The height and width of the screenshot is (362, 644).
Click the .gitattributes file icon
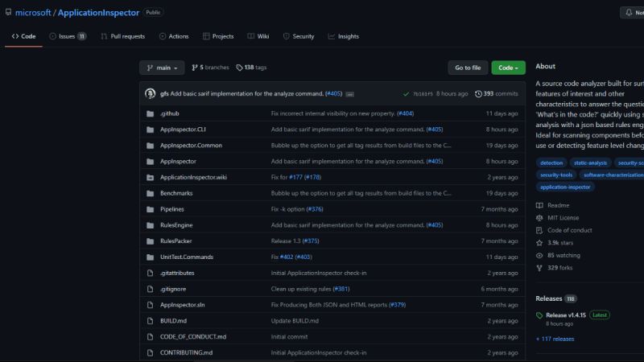click(151, 273)
